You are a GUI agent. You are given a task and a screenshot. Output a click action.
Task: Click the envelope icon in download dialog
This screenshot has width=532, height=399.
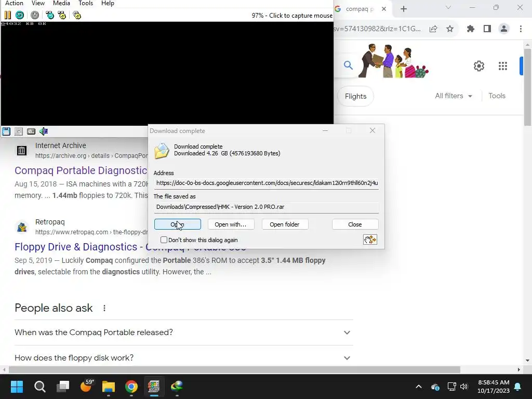[x=162, y=151]
